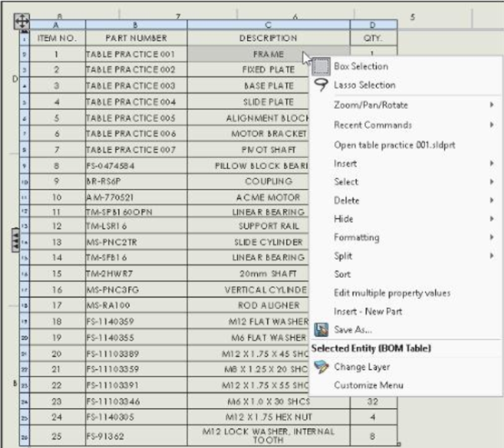The height and width of the screenshot is (448, 504).
Task: Select Change Layer menu entry
Action: (x=362, y=367)
